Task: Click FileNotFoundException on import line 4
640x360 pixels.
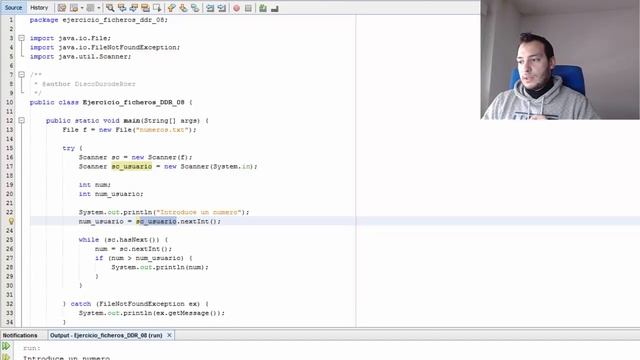Action: pyautogui.click(x=133, y=47)
